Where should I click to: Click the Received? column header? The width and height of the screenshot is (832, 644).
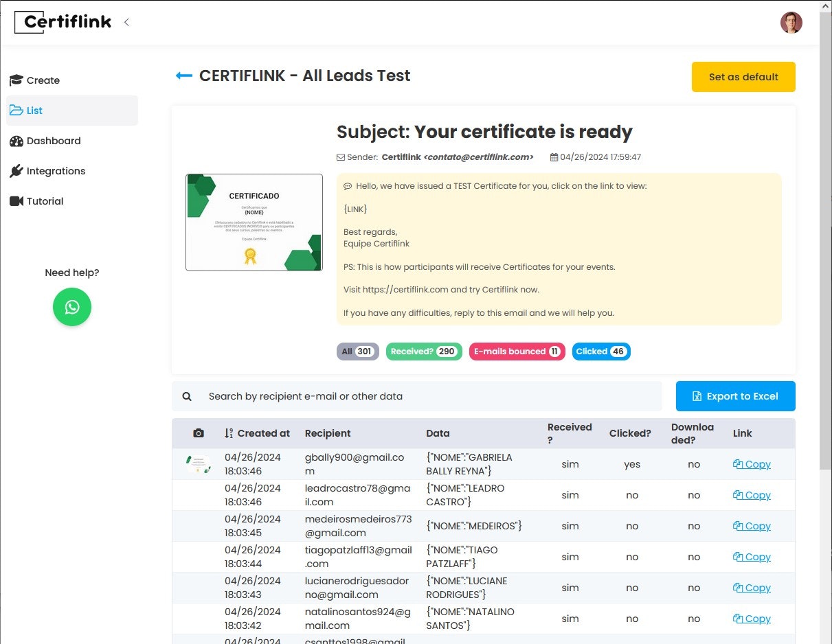pyautogui.click(x=570, y=433)
